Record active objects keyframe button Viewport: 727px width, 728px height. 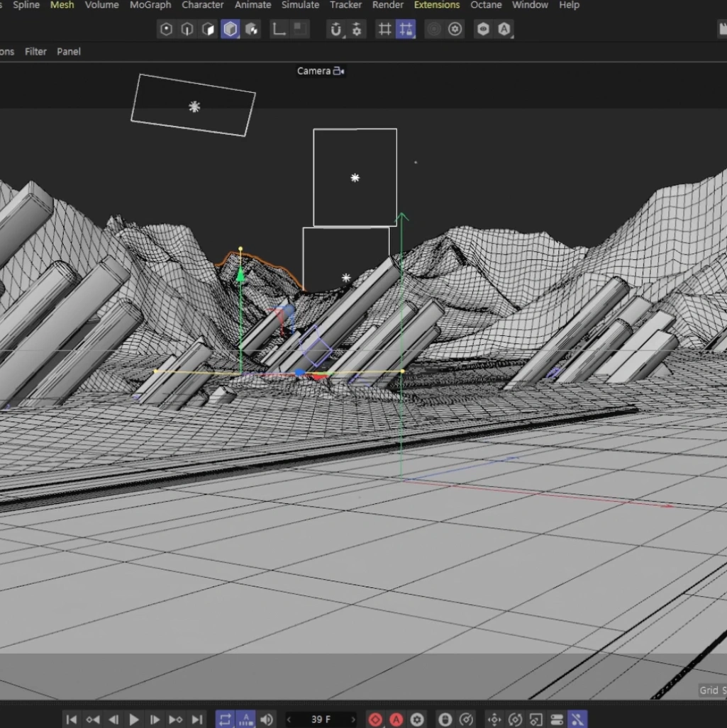tap(375, 719)
